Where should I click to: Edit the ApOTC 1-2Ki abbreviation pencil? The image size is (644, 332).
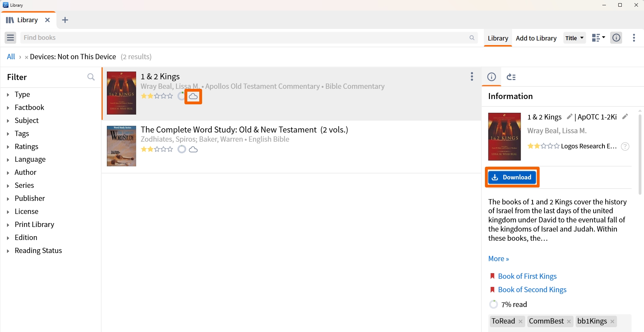625,117
